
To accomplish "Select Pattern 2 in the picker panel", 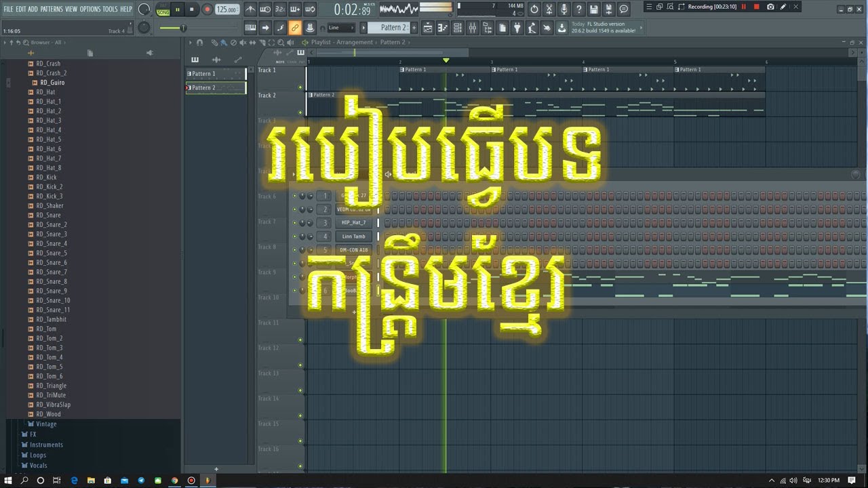I will tap(216, 88).
